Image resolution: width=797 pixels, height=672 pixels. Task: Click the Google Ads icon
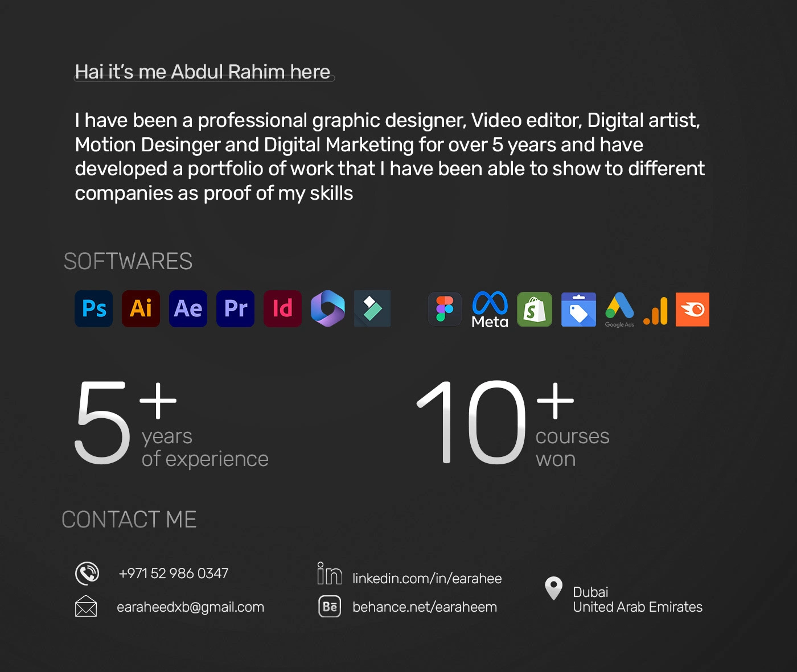619,310
